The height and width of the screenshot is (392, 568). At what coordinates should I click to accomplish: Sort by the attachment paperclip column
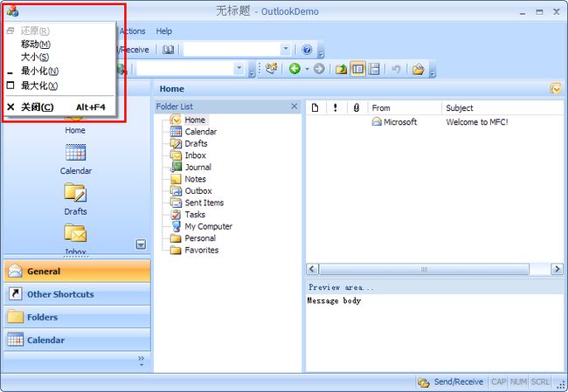pos(357,108)
